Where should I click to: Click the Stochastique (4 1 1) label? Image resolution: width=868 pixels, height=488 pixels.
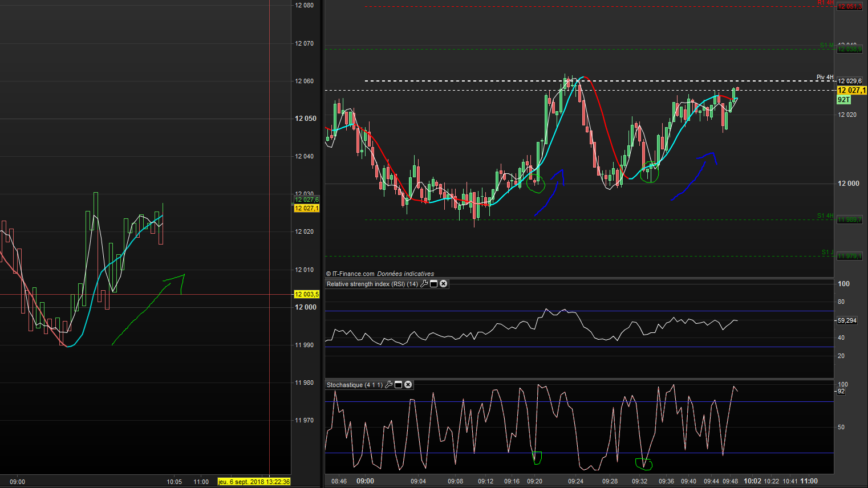pos(354,385)
